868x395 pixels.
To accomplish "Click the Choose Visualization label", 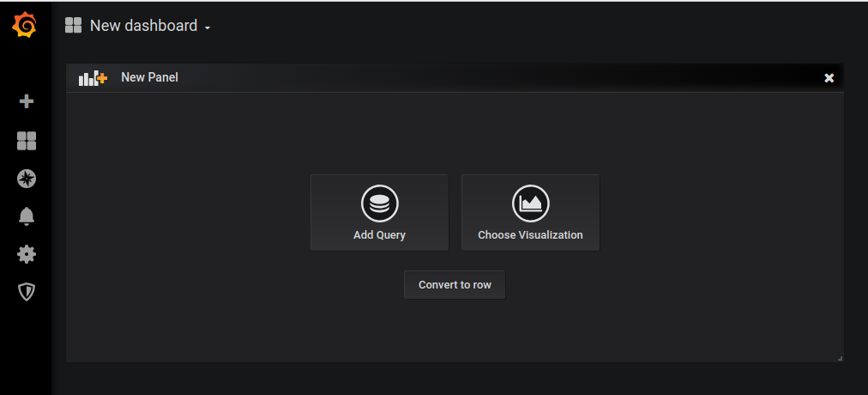I will tap(530, 235).
